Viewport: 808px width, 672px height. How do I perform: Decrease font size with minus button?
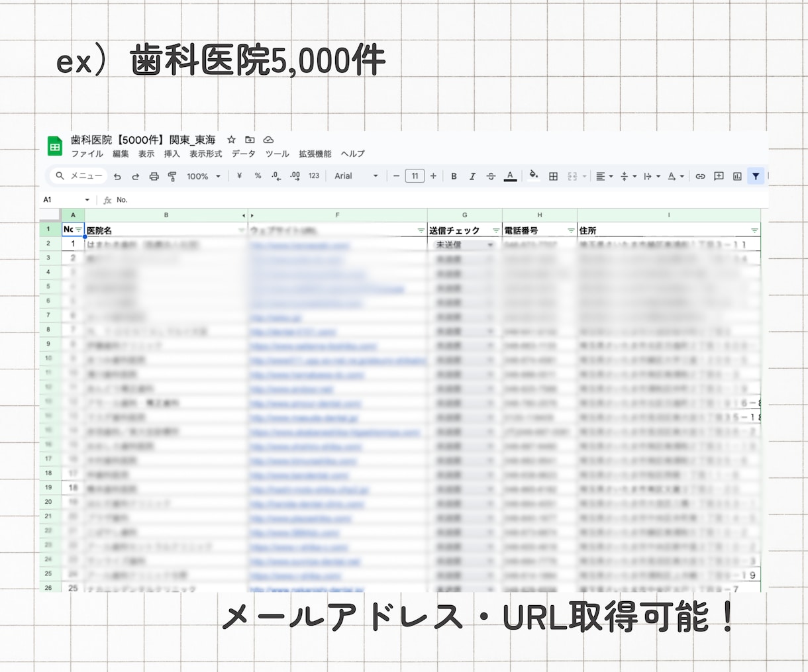tap(396, 176)
